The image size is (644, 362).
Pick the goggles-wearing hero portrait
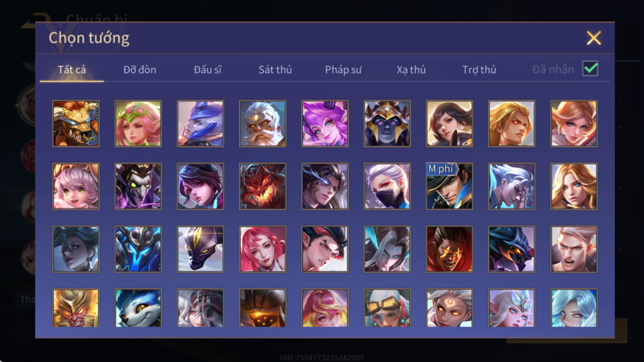coord(387,307)
